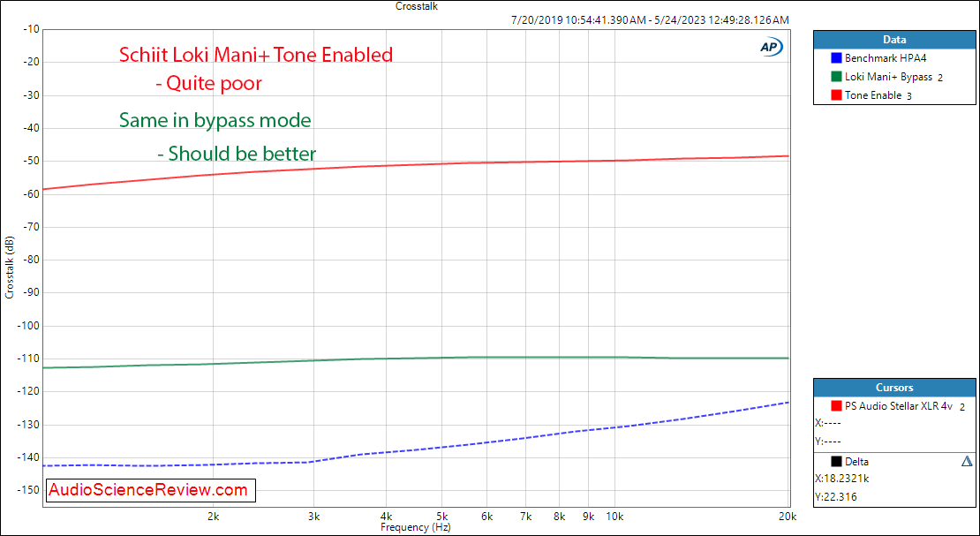Click the -10 dB axis tick label
This screenshot has height=536, width=980.
(31, 29)
